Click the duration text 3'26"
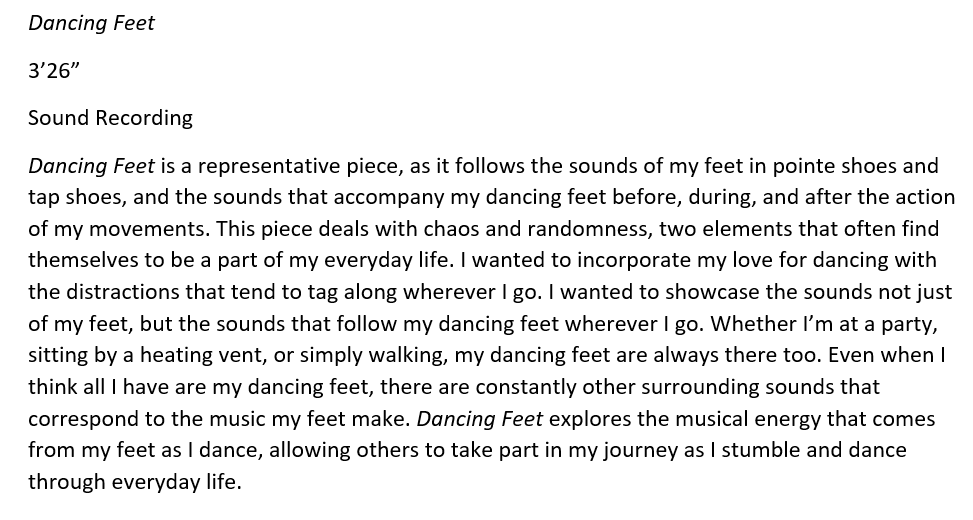973x520 pixels. (x=54, y=70)
